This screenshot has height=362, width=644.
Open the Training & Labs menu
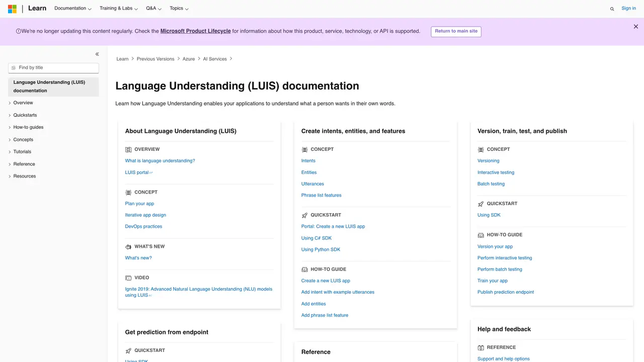pos(119,9)
